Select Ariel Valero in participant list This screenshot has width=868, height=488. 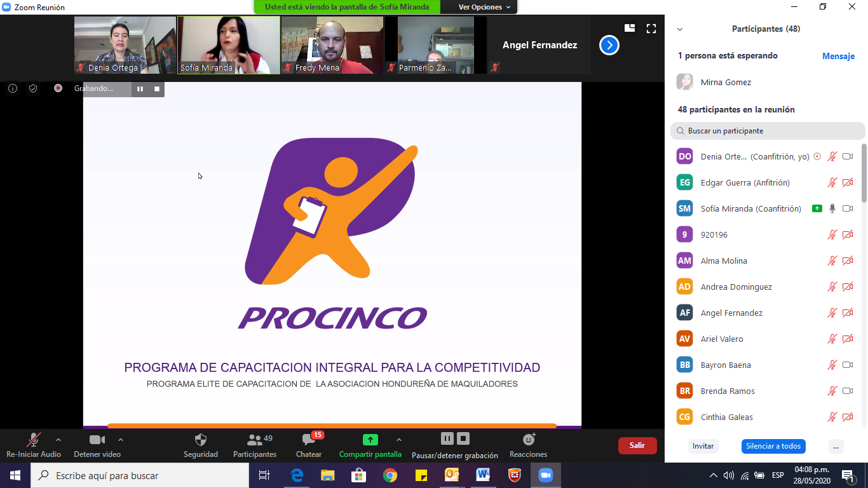766,339
